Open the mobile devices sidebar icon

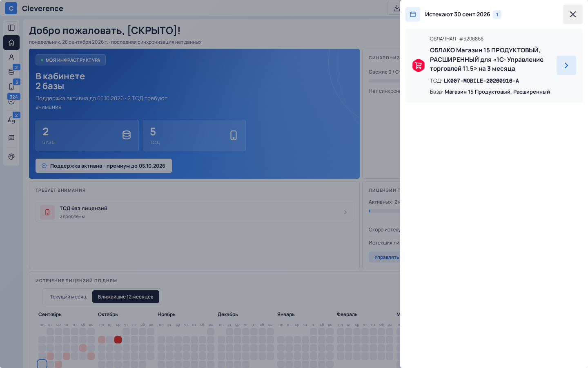tap(11, 87)
